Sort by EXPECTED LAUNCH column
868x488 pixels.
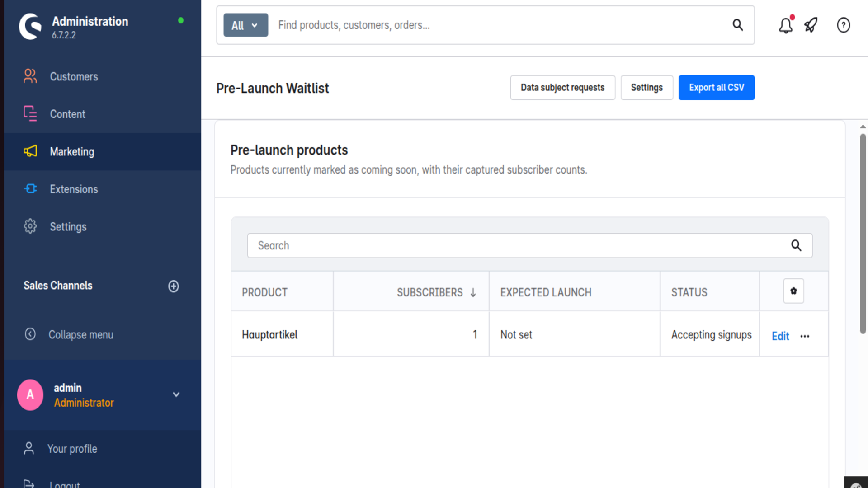575,292
